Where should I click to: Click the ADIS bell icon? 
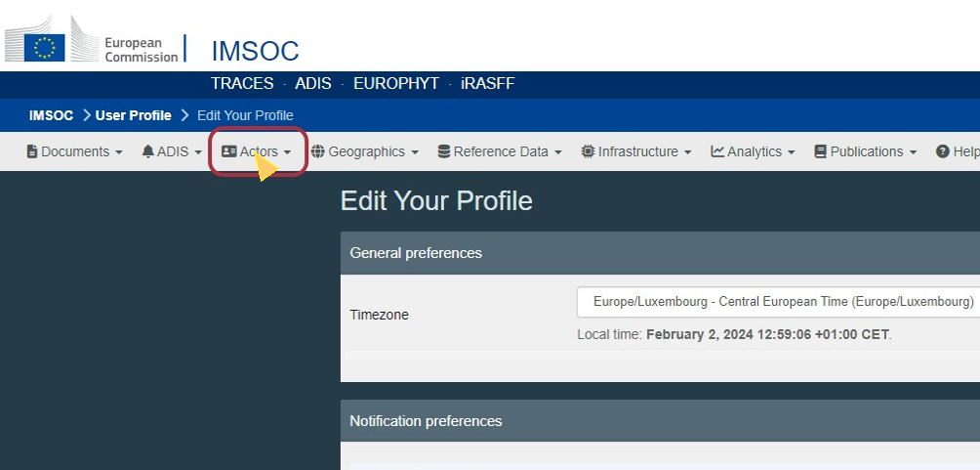click(148, 151)
